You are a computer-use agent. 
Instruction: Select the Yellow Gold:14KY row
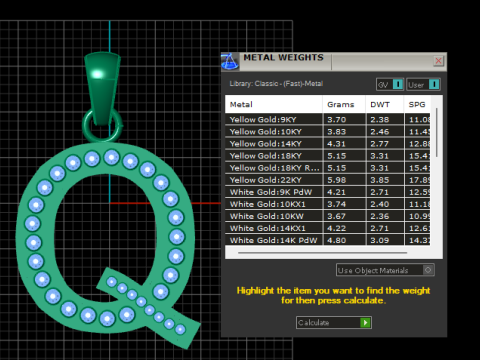point(327,144)
